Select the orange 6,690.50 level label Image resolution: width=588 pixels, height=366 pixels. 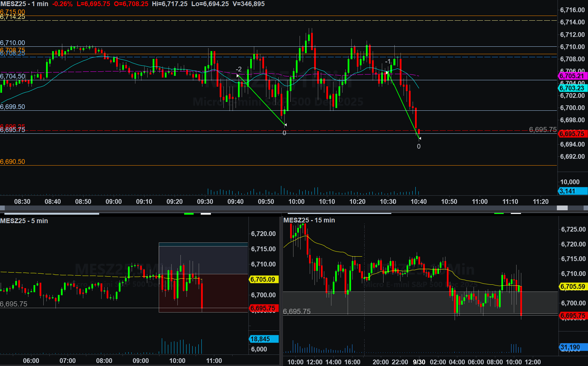point(13,162)
